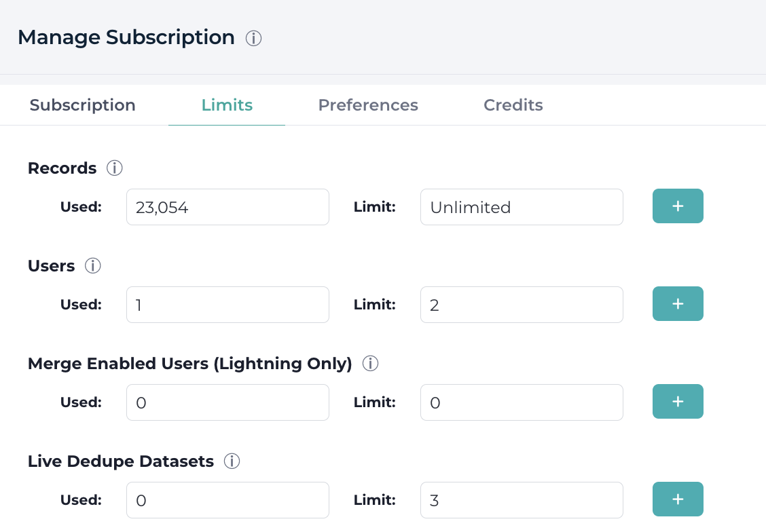This screenshot has width=766, height=532.
Task: Open the Preferences tab
Action: pyautogui.click(x=368, y=105)
